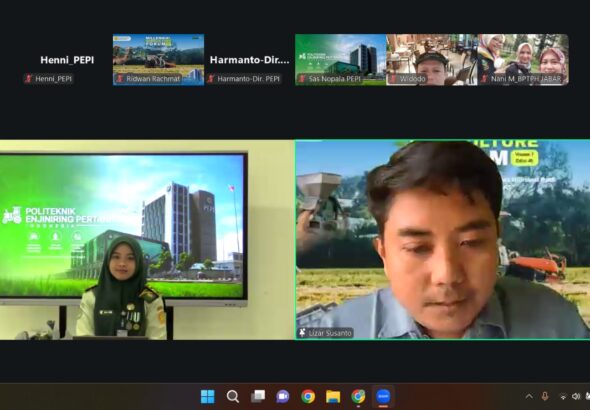Click the pin icon beside Uzar Susanto's name

(x=302, y=333)
